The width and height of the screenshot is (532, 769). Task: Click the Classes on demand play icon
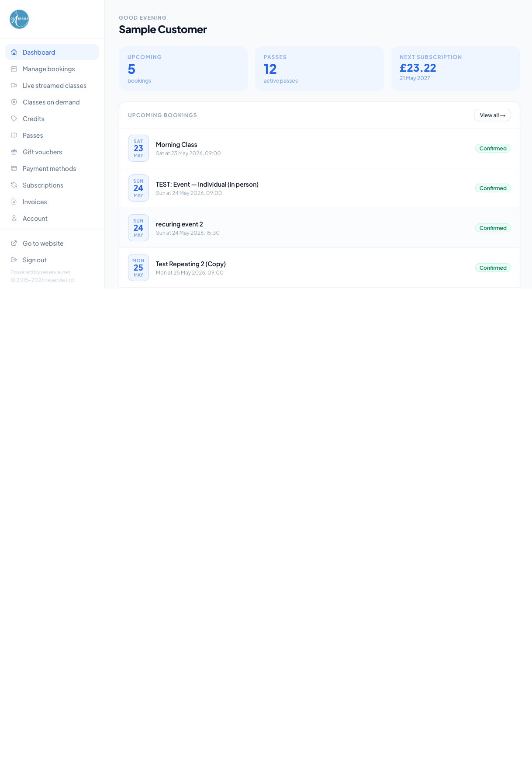(14, 102)
